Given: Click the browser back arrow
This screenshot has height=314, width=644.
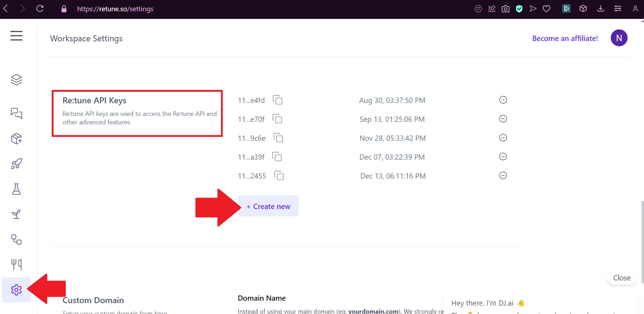Looking at the screenshot, I should click(x=6, y=8).
